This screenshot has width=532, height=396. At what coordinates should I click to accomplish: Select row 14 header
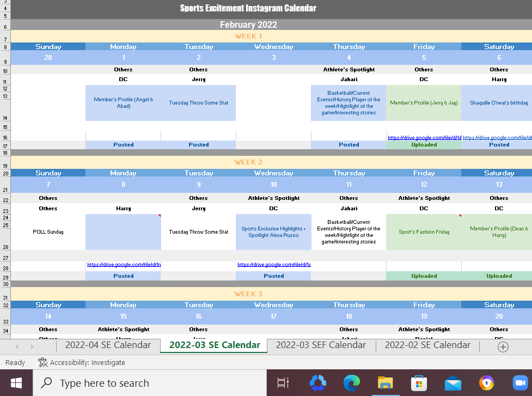(5, 110)
